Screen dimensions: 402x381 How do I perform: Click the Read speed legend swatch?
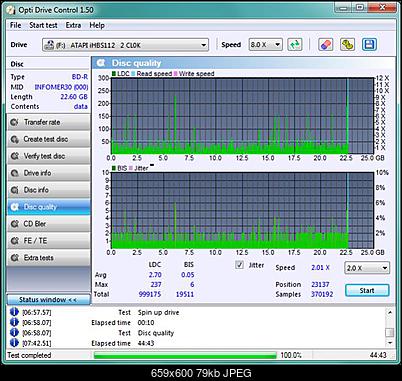coord(133,74)
